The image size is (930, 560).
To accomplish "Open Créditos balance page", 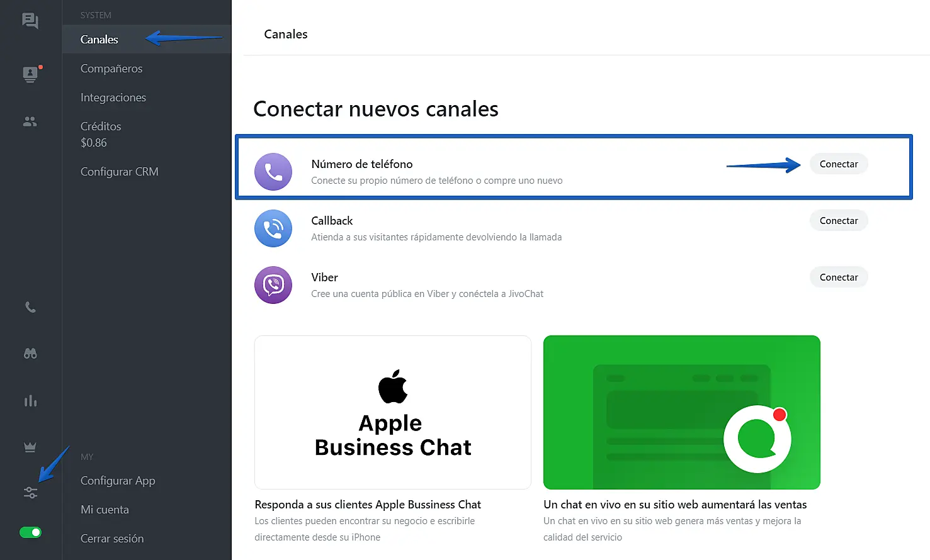I will pos(101,134).
